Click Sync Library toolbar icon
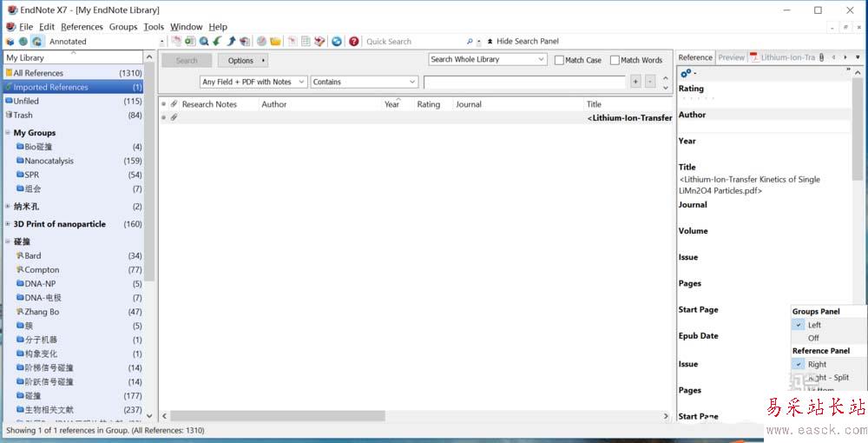This screenshot has width=868, height=443. pos(337,41)
